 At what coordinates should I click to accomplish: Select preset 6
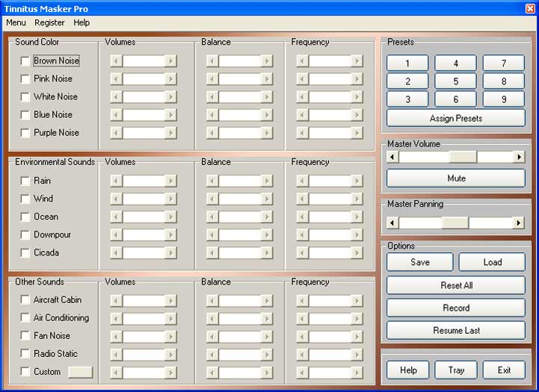(x=456, y=99)
